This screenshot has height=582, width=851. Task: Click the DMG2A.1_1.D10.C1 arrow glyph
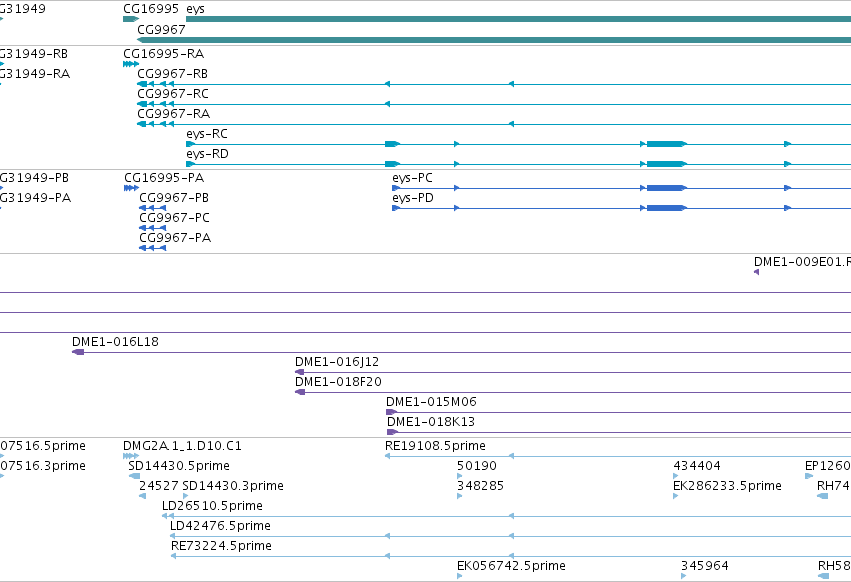pyautogui.click(x=131, y=456)
